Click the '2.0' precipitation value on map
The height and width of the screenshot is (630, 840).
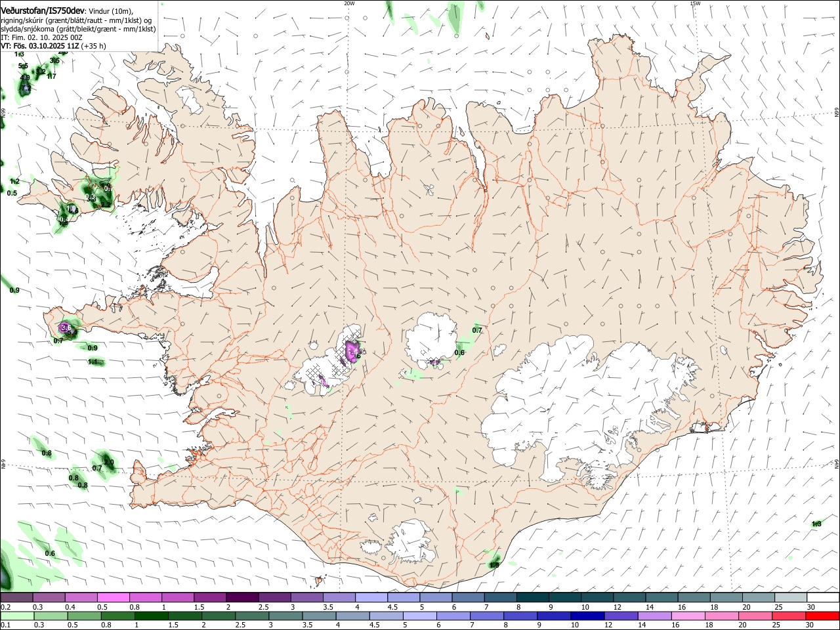(x=109, y=463)
